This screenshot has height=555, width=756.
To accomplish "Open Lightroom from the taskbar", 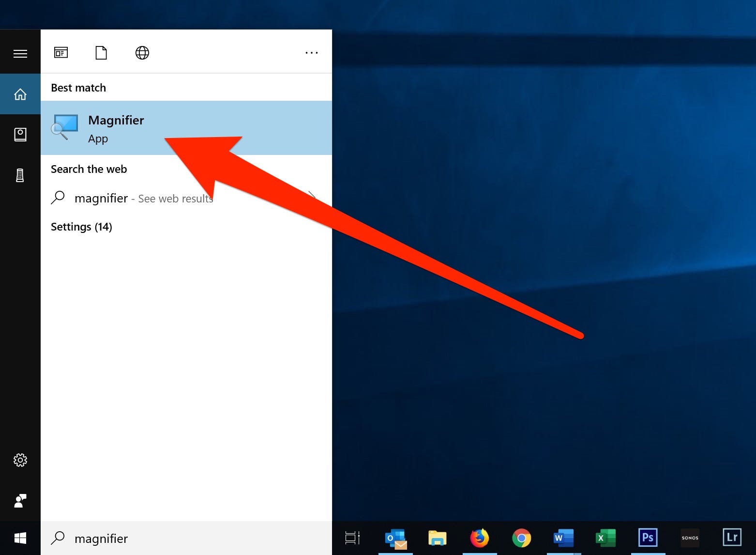I will coord(732,538).
